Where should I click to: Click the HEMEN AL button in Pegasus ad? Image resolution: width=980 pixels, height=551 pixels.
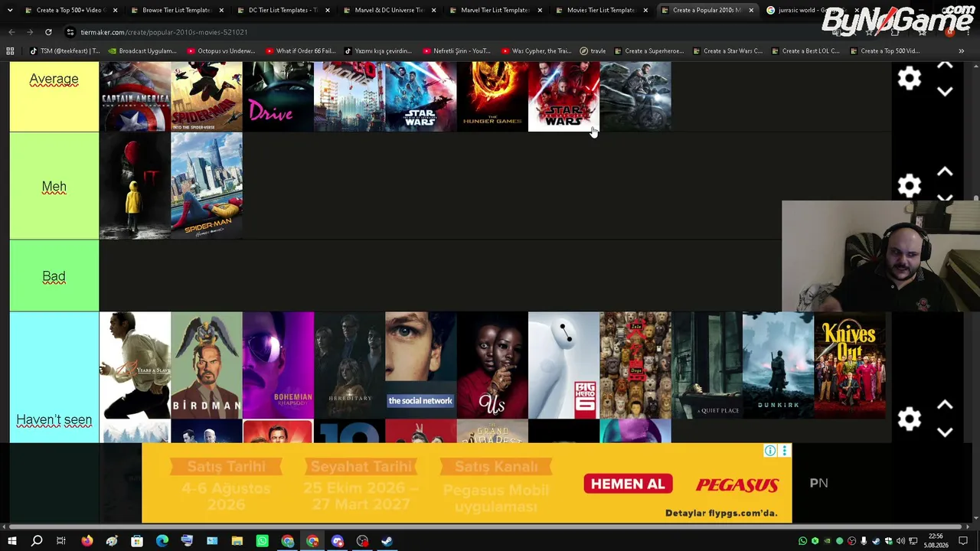[x=628, y=484]
